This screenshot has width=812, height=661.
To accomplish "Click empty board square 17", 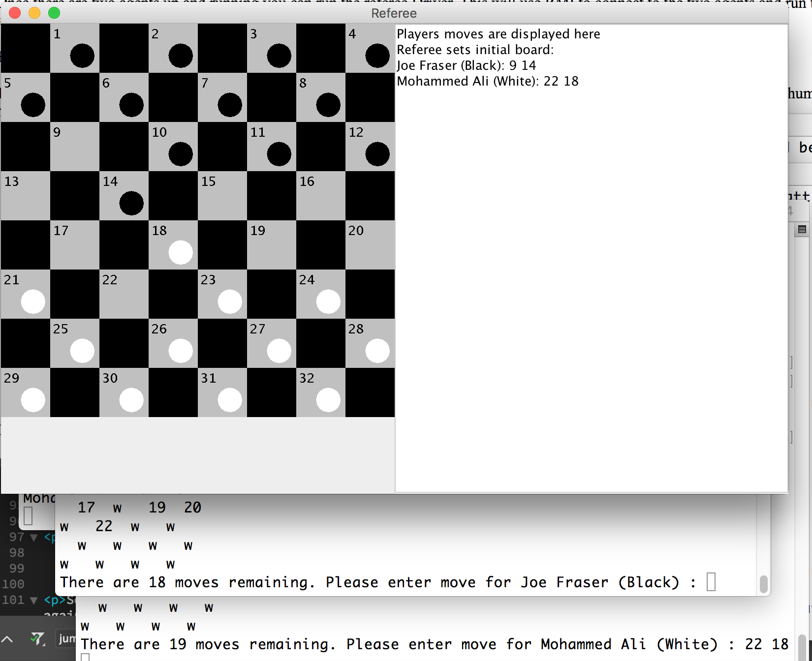I will pos(75,245).
